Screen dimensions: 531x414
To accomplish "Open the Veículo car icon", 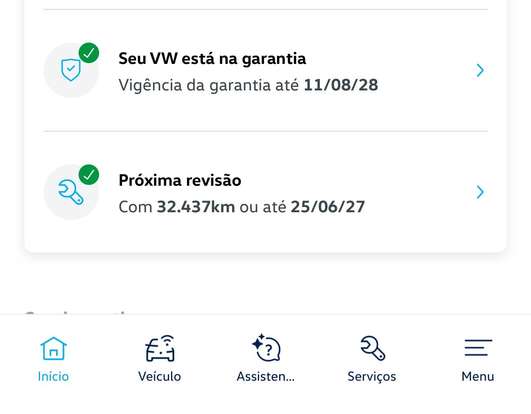I will [x=160, y=348].
